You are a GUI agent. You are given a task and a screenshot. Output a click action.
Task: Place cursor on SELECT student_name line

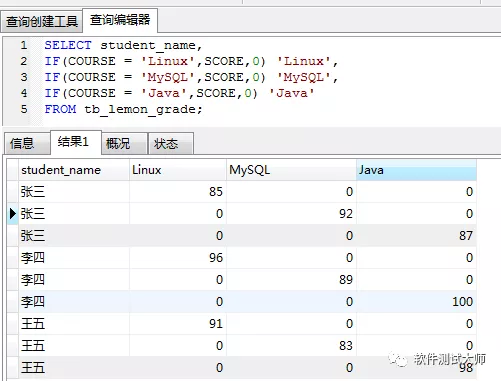[123, 45]
